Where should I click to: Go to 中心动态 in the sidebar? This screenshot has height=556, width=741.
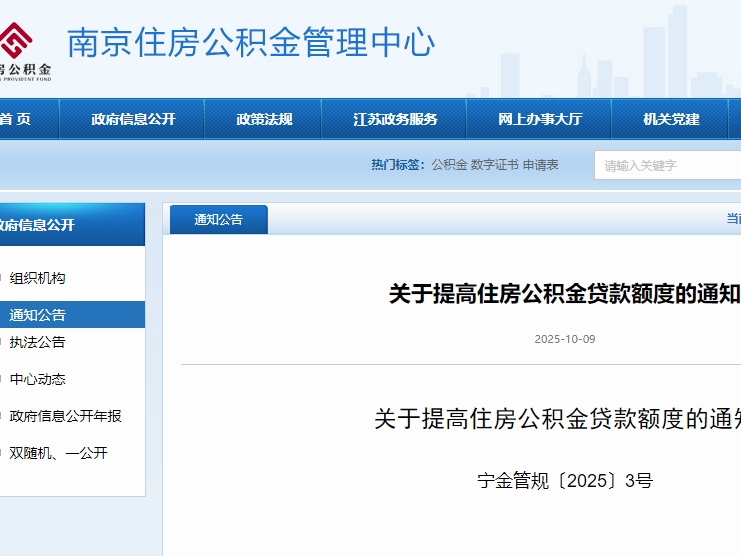[37, 379]
